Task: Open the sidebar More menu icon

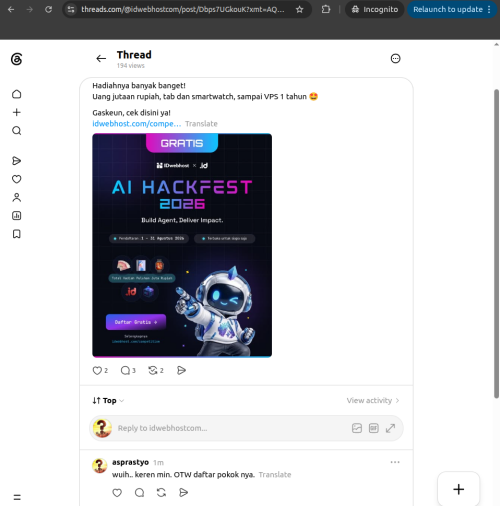Action: (x=17, y=497)
